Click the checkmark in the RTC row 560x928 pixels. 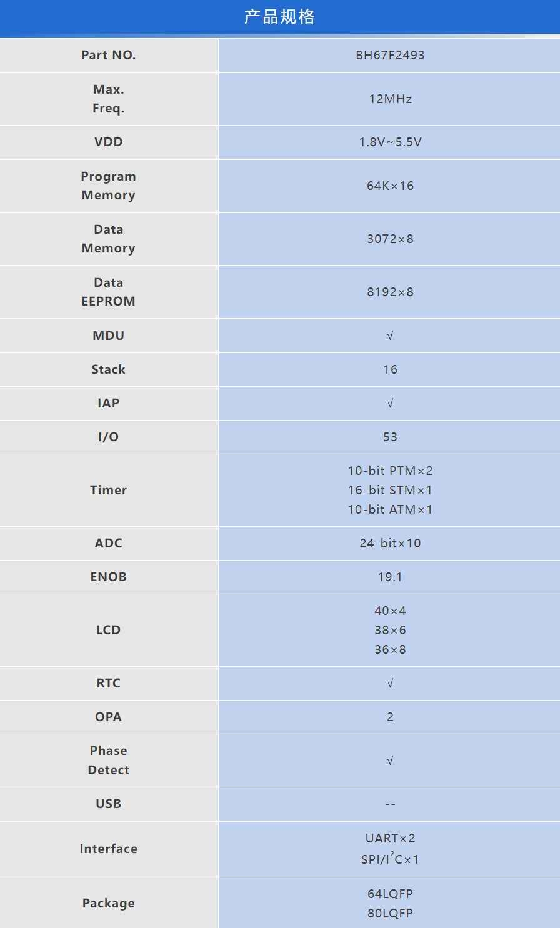click(390, 683)
